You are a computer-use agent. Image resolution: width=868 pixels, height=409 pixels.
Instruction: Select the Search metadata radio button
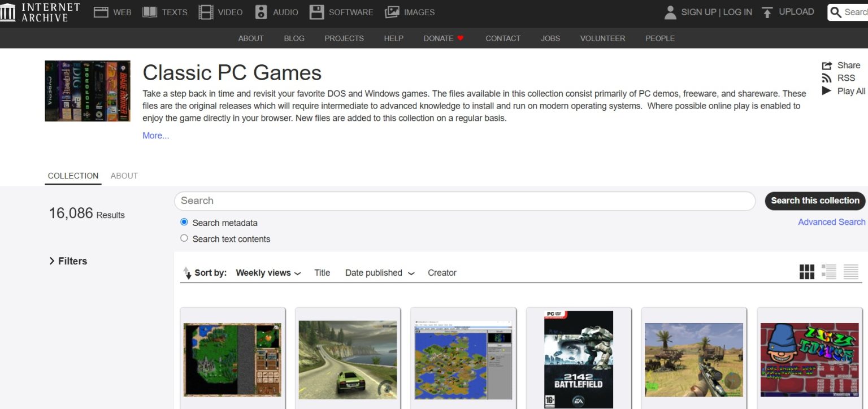[x=184, y=222]
